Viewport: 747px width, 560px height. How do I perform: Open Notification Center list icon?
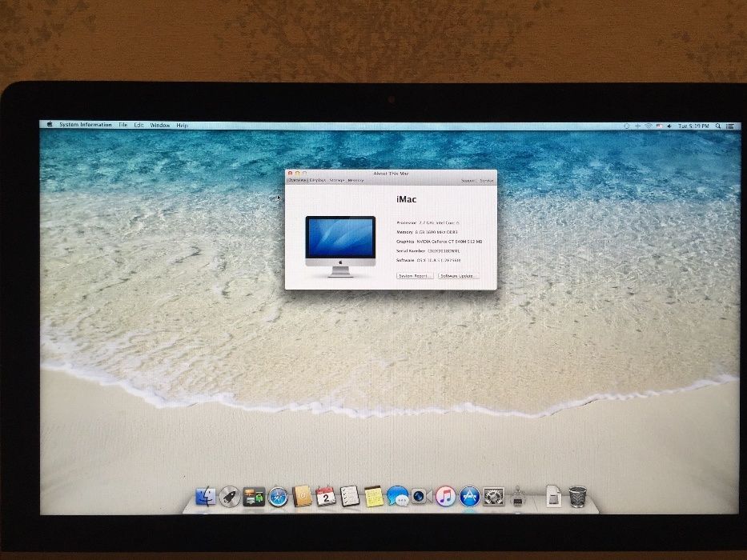[x=729, y=126]
